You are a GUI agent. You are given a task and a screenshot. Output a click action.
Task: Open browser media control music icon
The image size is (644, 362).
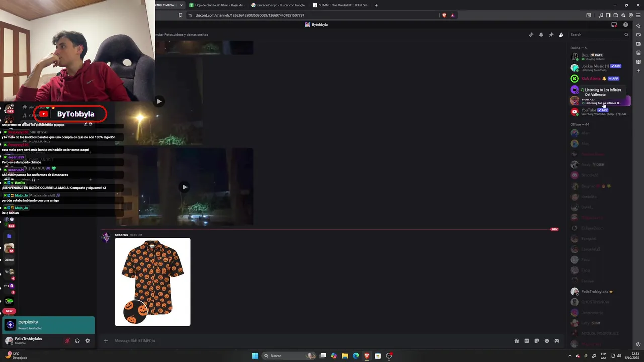(601, 15)
